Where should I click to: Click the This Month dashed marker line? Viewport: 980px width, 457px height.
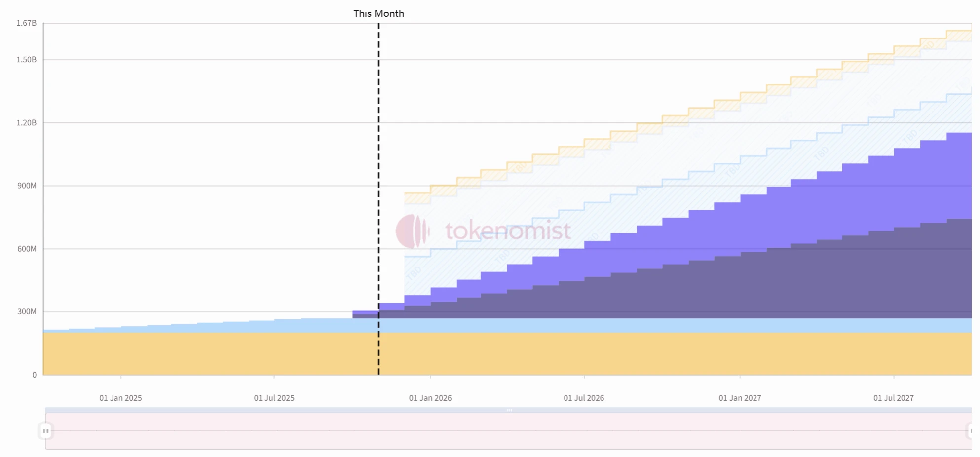coord(378,197)
